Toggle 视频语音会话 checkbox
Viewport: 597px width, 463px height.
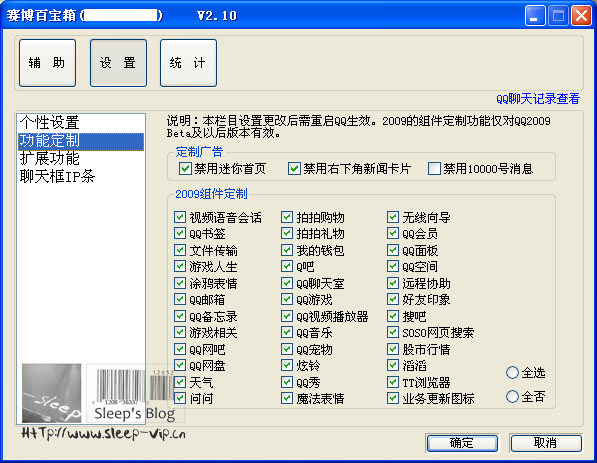click(x=180, y=217)
